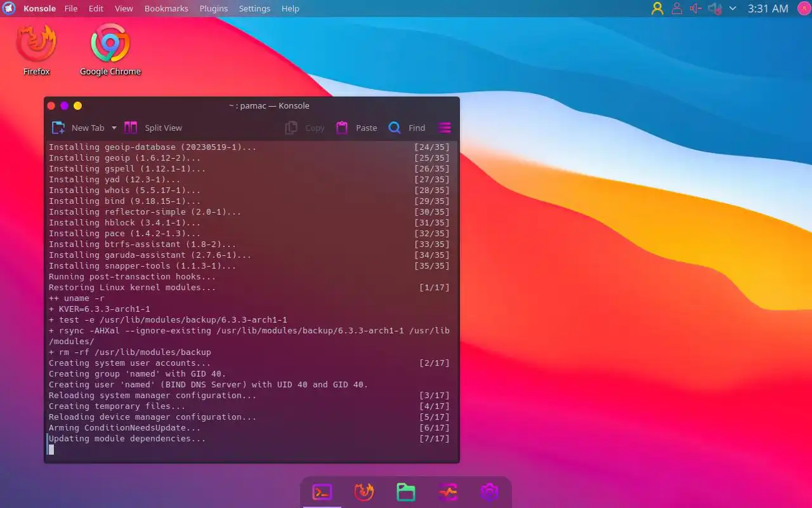Click line 'Installing yad (12.3-1)...'
The width and height of the screenshot is (812, 508).
pyautogui.click(x=115, y=179)
